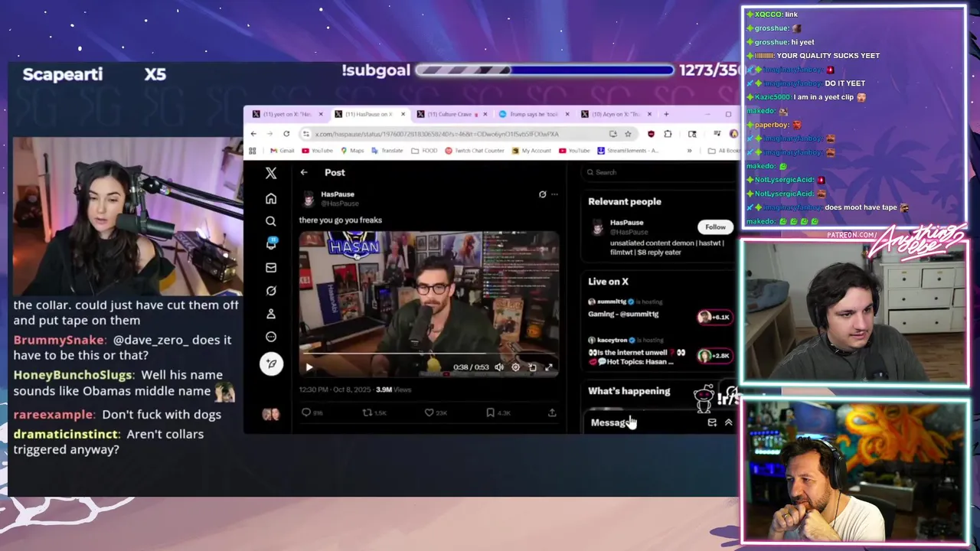Click the browser address bar URL
Viewport: 980px width, 551px height.
[x=437, y=134]
